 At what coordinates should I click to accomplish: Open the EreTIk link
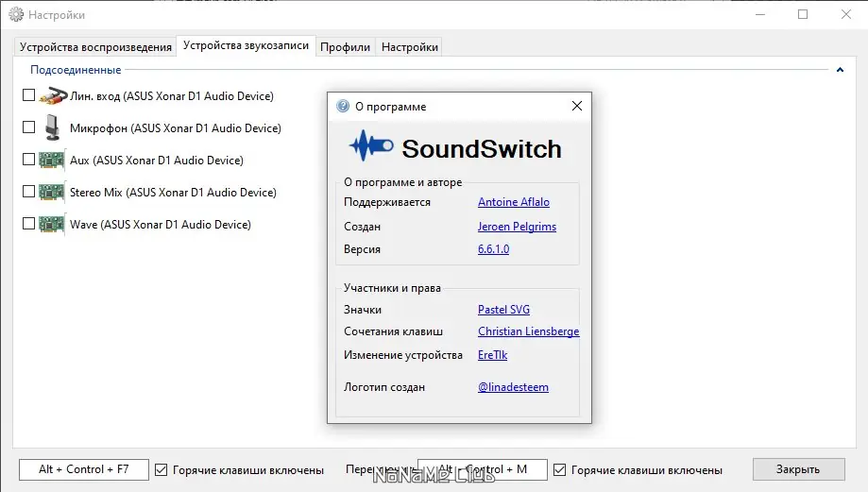click(493, 355)
